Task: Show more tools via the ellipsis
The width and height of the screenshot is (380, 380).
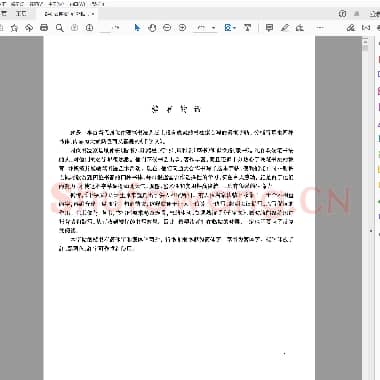Action: pyautogui.click(x=320, y=28)
